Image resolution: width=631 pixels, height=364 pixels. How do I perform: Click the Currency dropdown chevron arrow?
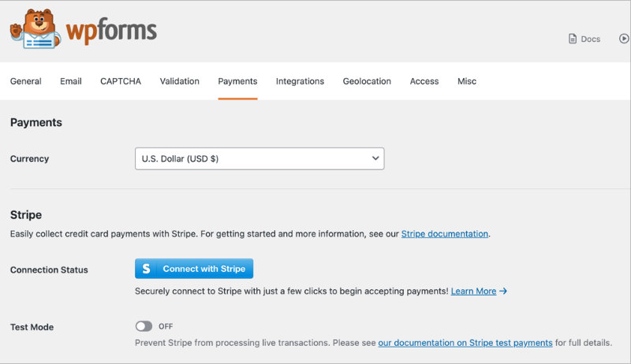[375, 158]
